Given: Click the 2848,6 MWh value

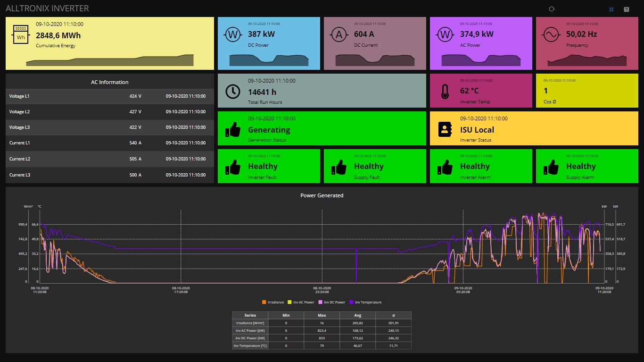Looking at the screenshot, I should [x=58, y=35].
